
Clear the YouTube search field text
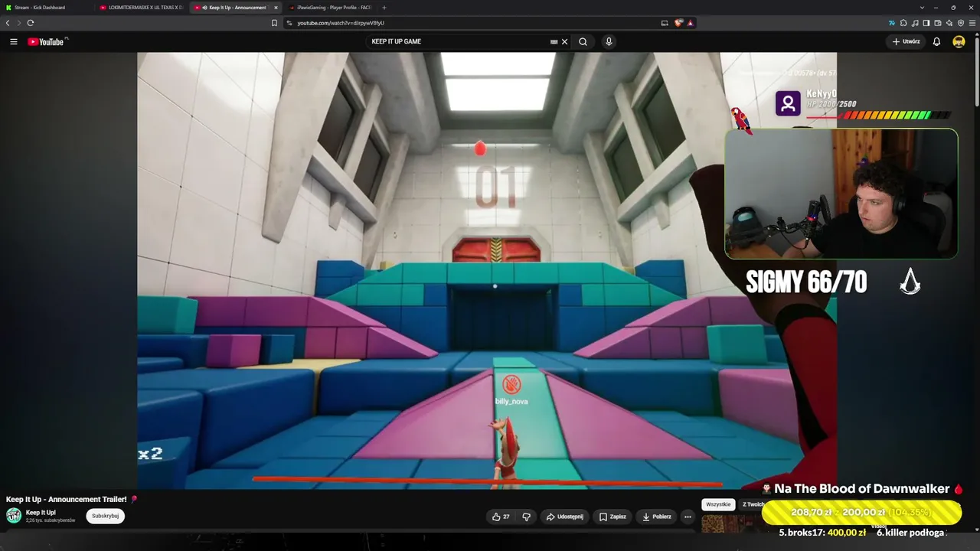coord(565,41)
